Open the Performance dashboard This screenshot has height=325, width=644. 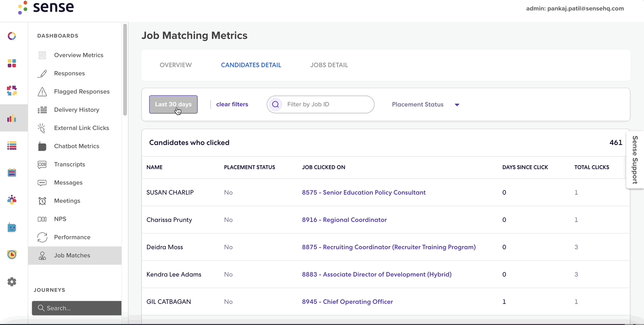point(72,237)
